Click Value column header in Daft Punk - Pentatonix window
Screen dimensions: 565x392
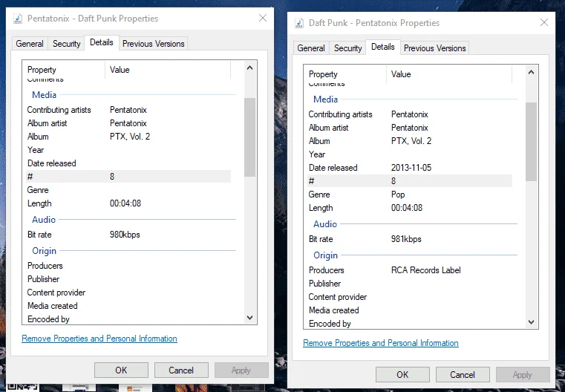click(x=449, y=73)
